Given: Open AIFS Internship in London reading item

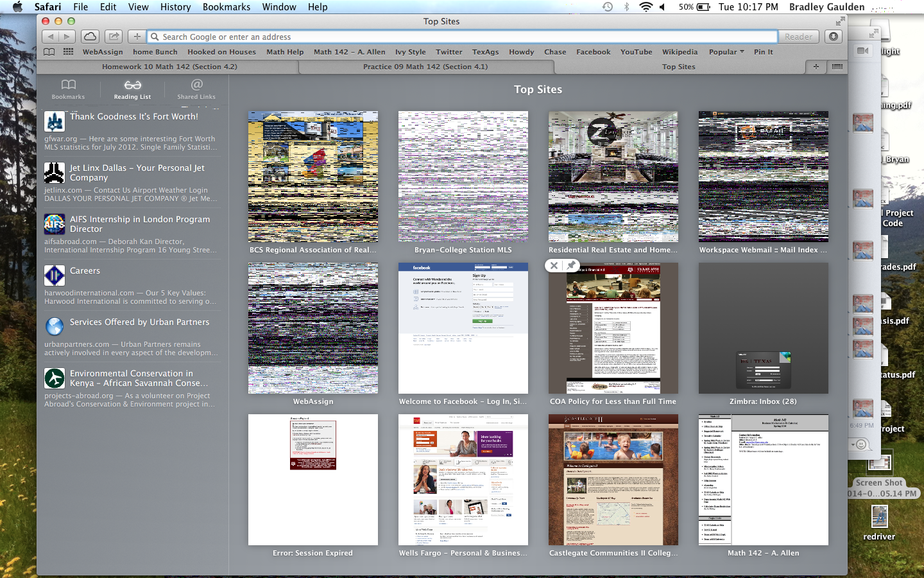Looking at the screenshot, I should 131,234.
